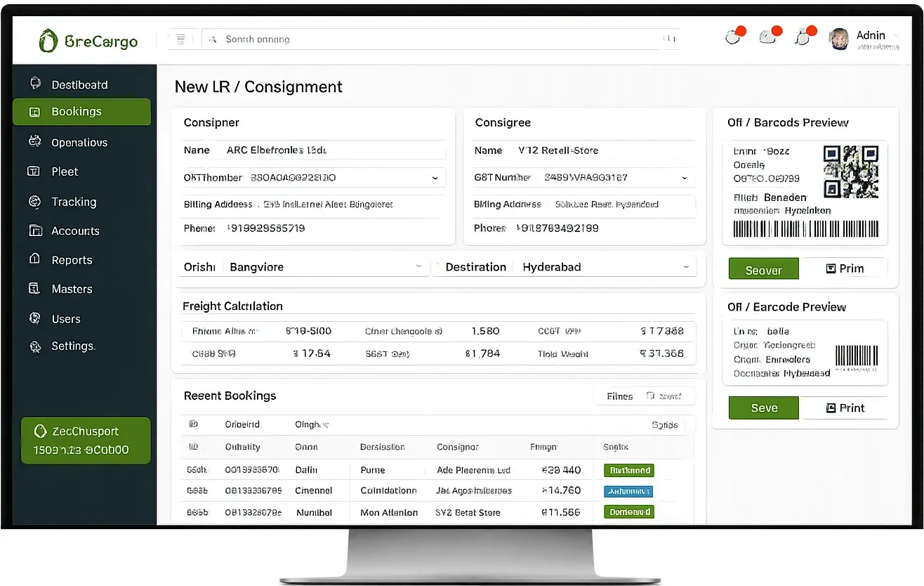Click the Consignee Name field
924x586 pixels.
[x=585, y=150]
